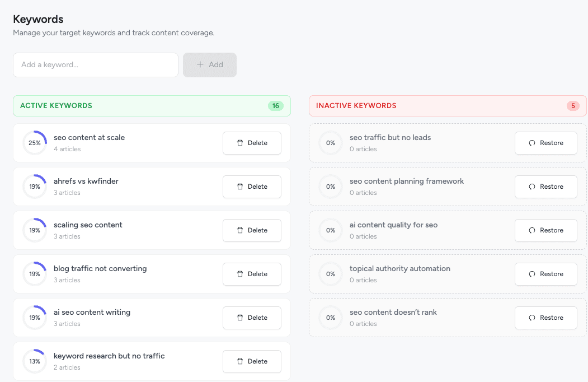Click the plus icon in Add button
The image size is (588, 382).
[200, 65]
